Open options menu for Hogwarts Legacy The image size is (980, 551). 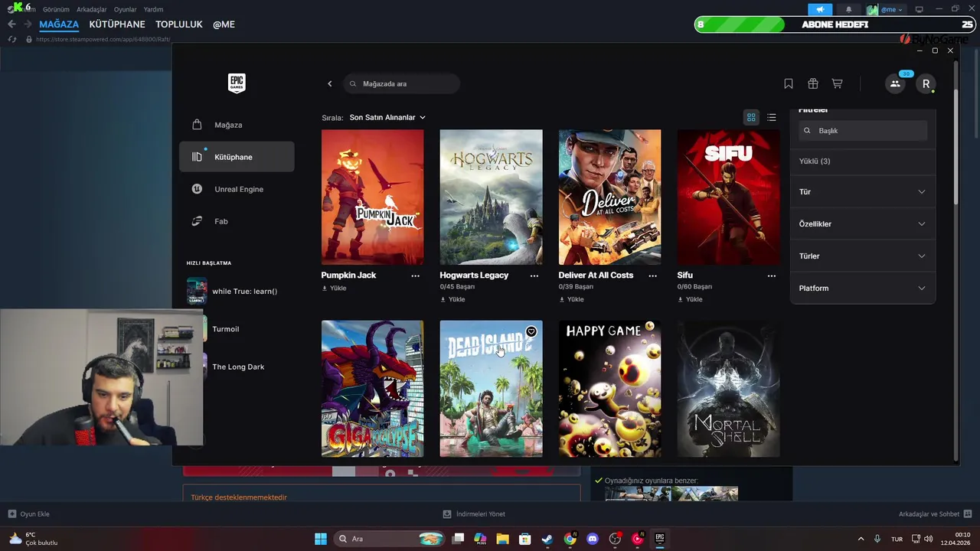[x=534, y=275]
